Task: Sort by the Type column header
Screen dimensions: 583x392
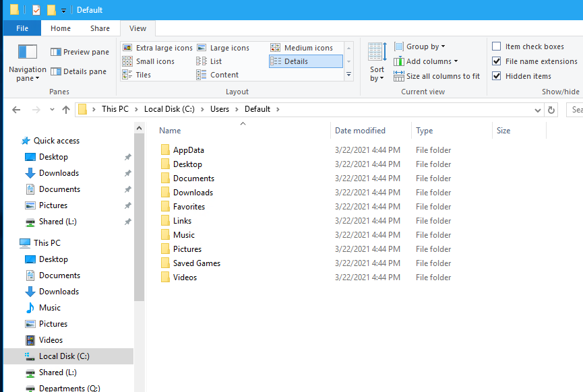Action: click(452, 131)
